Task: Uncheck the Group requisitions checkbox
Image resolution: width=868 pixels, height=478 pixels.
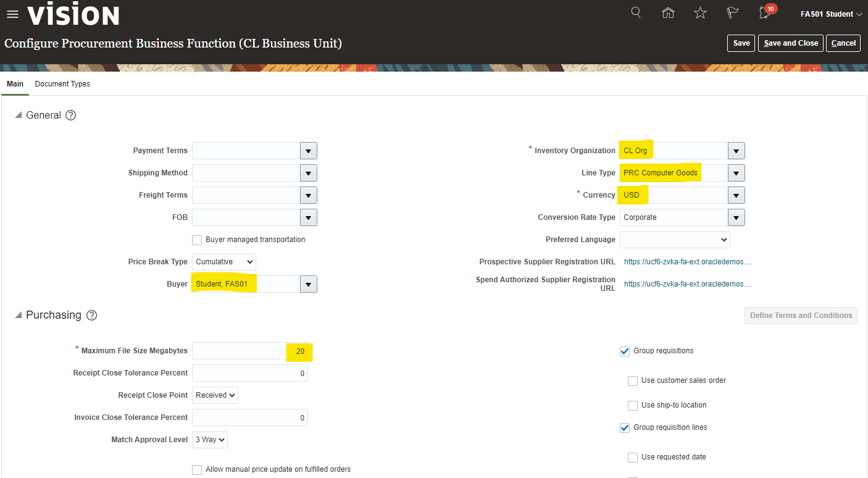Action: tap(625, 351)
